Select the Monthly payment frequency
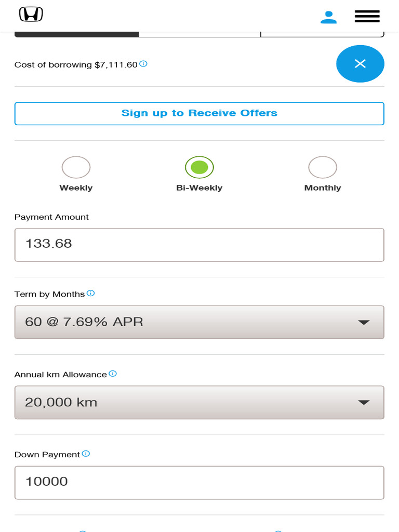Image resolution: width=399 pixels, height=532 pixels. pyautogui.click(x=323, y=167)
